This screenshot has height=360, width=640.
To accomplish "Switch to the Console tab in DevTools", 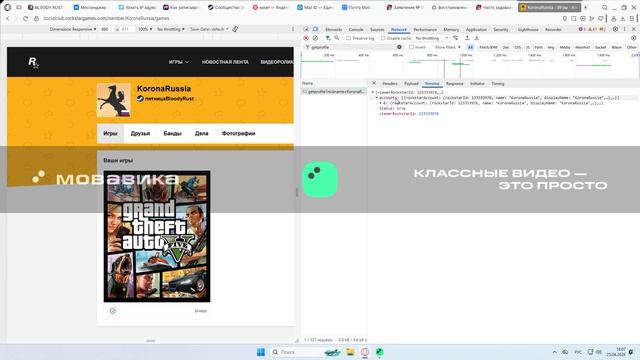I will tap(356, 29).
